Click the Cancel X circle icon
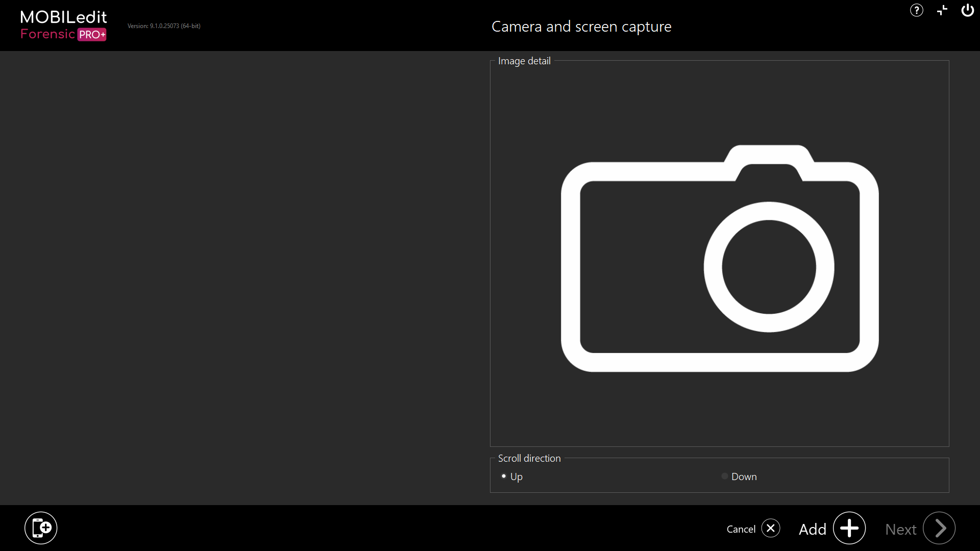 (x=771, y=528)
